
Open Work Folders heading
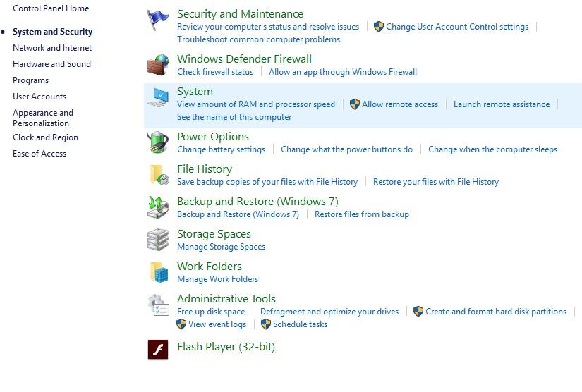tap(210, 267)
